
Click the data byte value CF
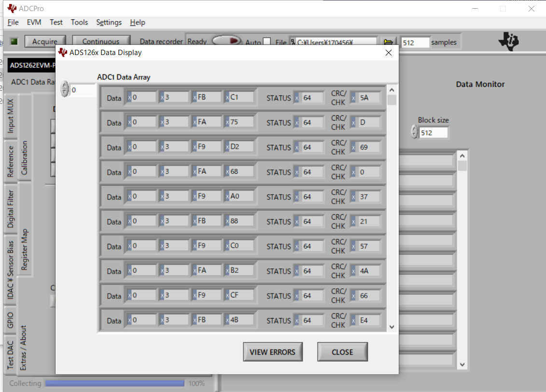(x=241, y=295)
